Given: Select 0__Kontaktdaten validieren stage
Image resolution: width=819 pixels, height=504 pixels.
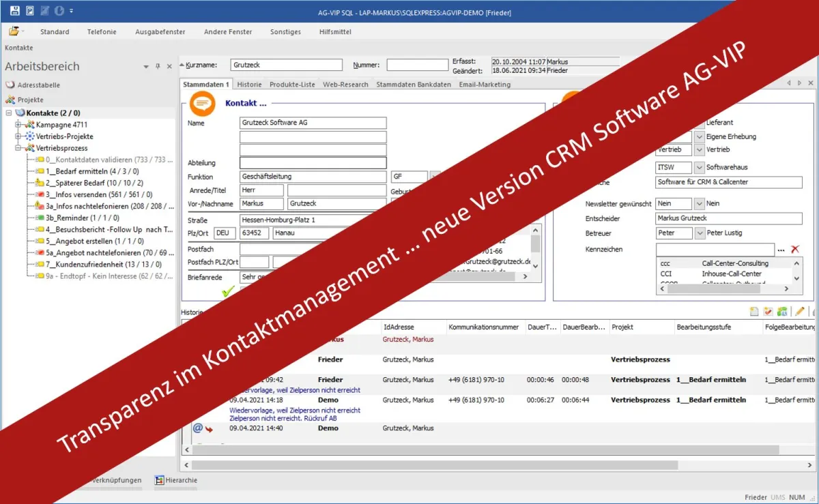Looking at the screenshot, I should click(x=109, y=160).
